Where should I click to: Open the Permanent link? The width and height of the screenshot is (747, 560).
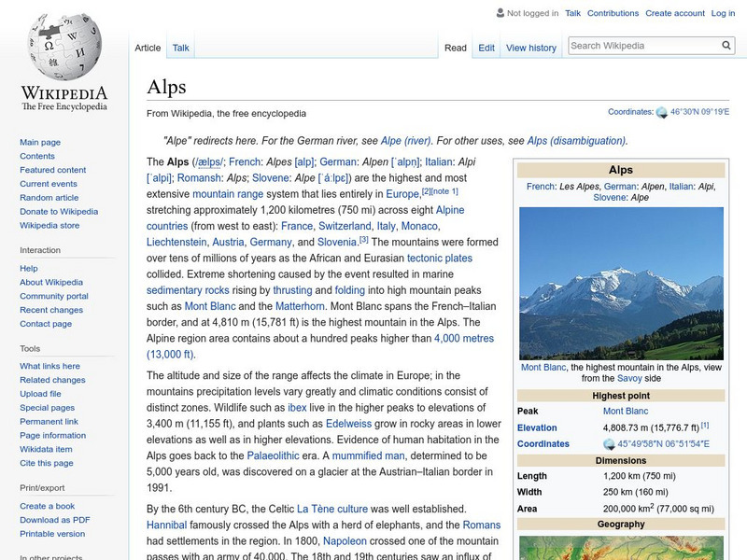(x=49, y=421)
